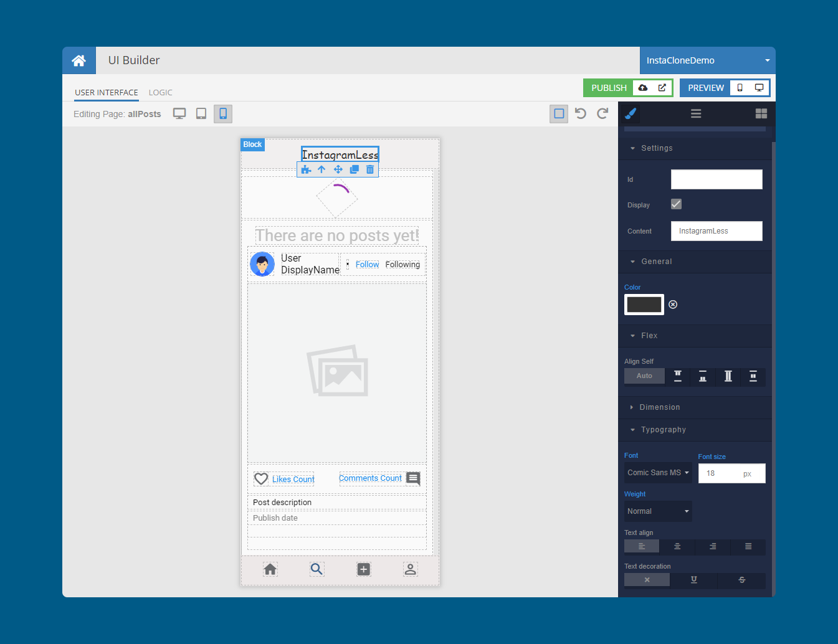The height and width of the screenshot is (644, 838).
Task: Toggle the Display checkbox
Action: click(x=677, y=204)
